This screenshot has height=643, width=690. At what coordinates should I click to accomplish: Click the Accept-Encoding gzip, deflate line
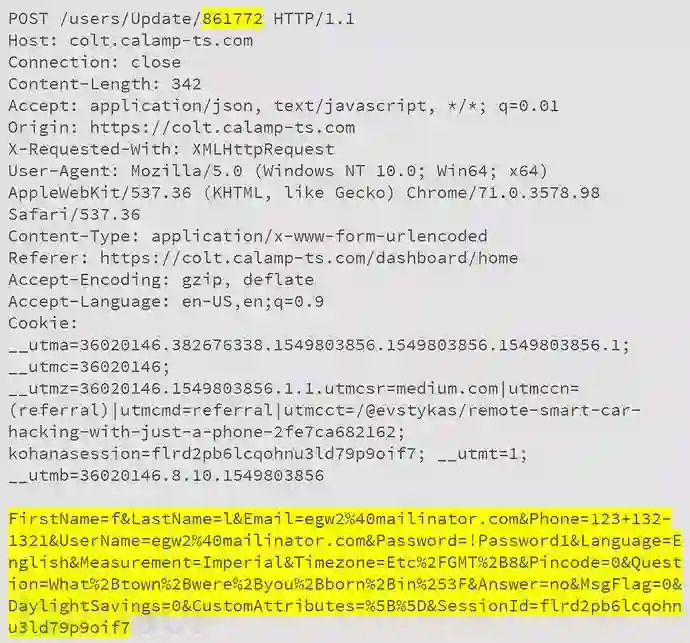161,280
